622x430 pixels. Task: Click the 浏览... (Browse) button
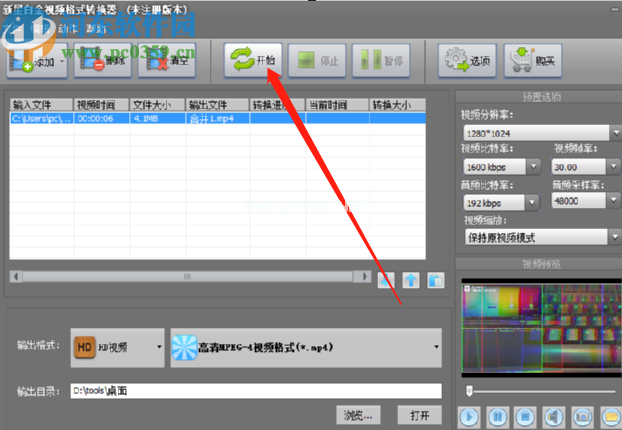pyautogui.click(x=357, y=414)
